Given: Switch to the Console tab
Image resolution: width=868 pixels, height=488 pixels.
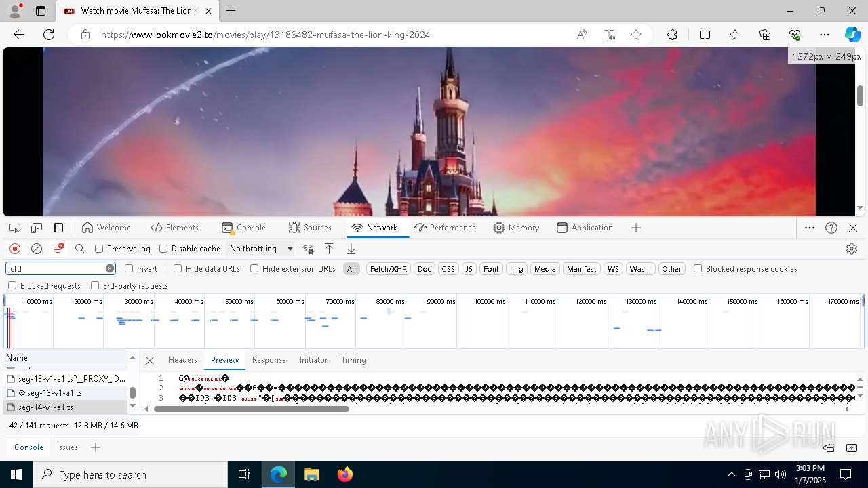Looking at the screenshot, I should (x=244, y=228).
